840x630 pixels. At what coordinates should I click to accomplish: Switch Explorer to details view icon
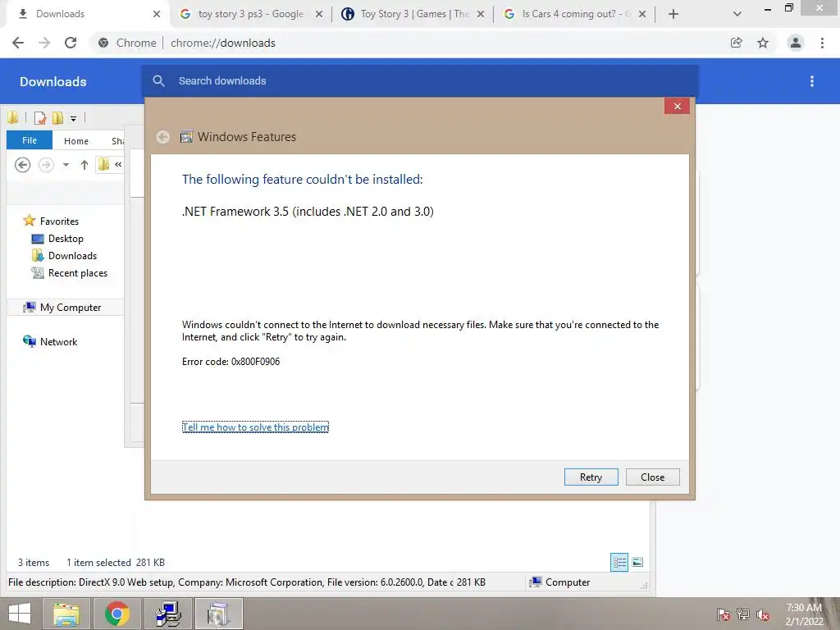tap(619, 562)
